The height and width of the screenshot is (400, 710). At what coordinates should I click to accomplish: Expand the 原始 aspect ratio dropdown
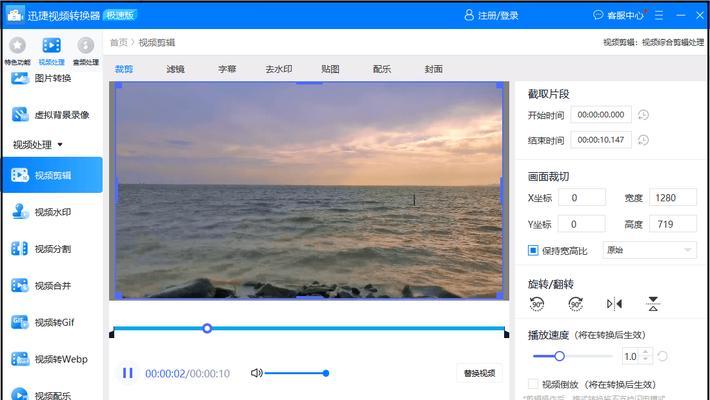(x=649, y=250)
